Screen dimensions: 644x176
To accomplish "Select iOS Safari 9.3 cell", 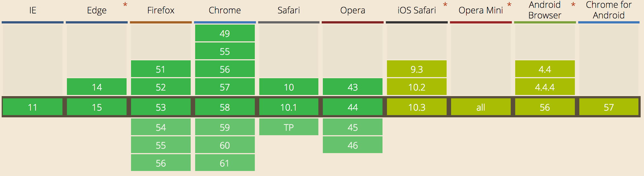I will click(417, 69).
